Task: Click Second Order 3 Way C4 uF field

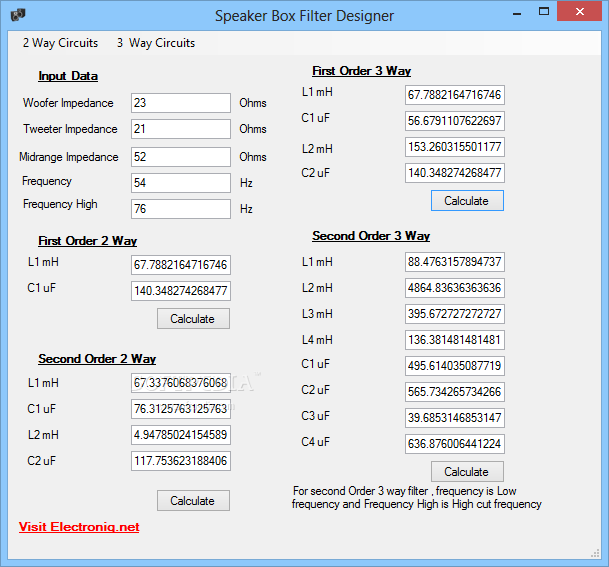Action: point(455,444)
